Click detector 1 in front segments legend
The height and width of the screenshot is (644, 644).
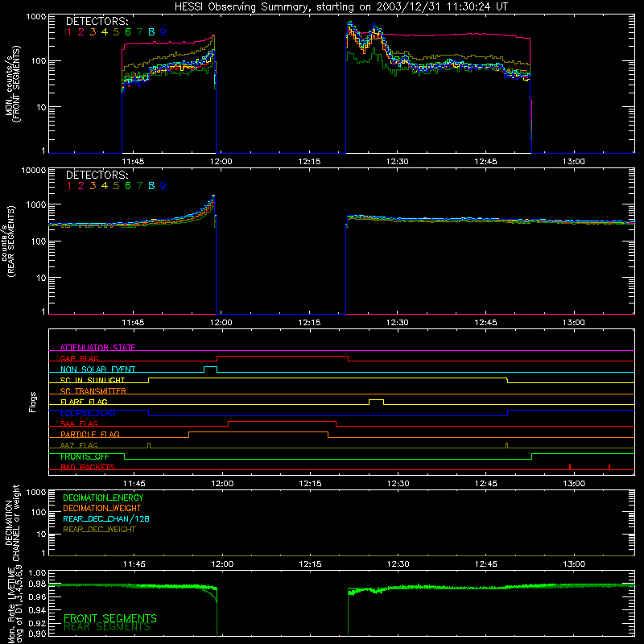coord(69,32)
